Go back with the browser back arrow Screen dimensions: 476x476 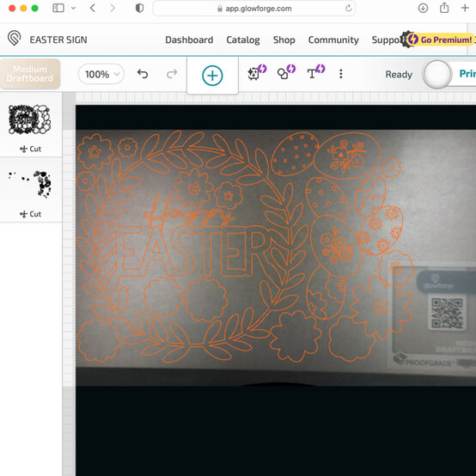93,9
